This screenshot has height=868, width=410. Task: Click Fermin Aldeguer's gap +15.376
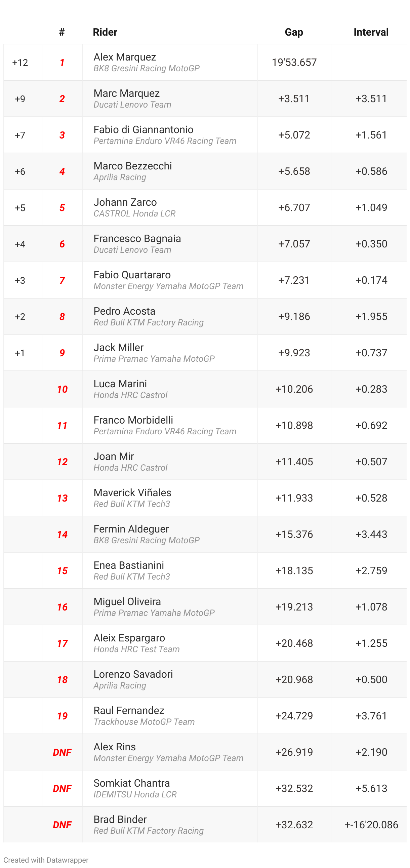click(294, 534)
